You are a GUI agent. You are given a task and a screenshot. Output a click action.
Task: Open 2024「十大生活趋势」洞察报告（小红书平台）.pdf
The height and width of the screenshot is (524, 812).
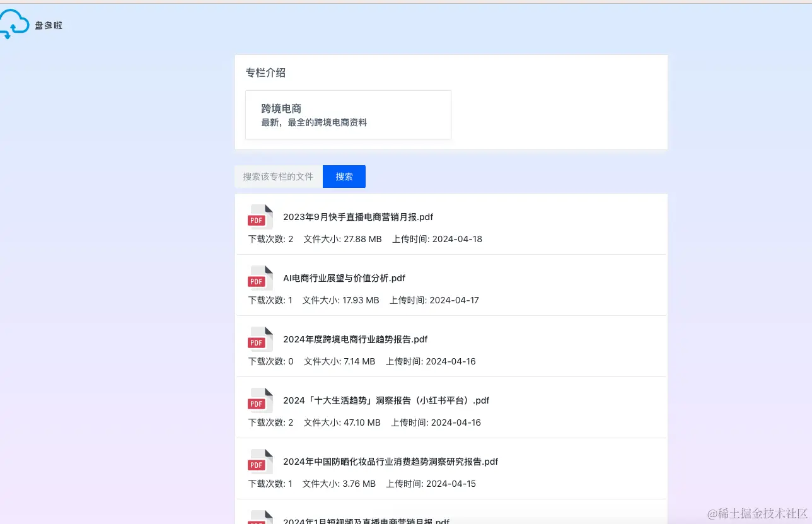pyautogui.click(x=386, y=400)
